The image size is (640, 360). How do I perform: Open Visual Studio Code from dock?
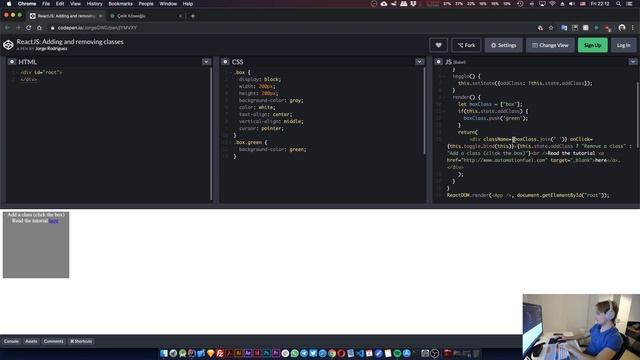360,353
